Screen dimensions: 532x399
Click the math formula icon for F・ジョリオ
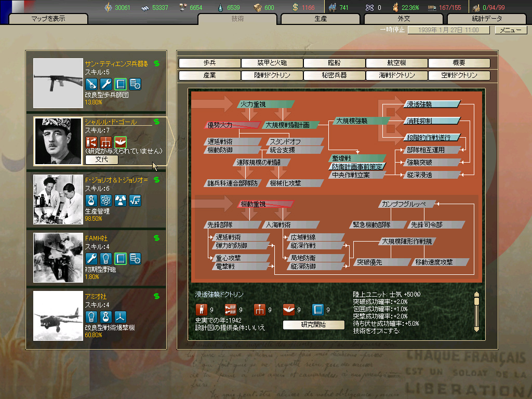tap(135, 200)
